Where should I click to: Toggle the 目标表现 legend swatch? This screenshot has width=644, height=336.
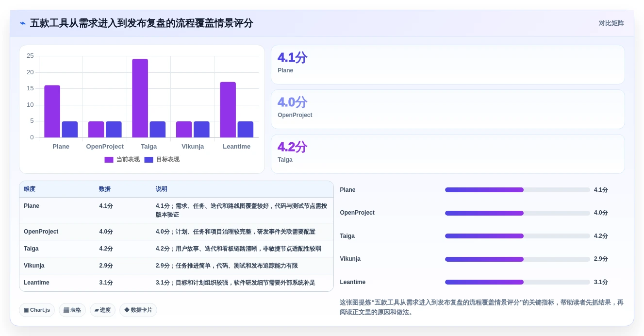(149, 160)
